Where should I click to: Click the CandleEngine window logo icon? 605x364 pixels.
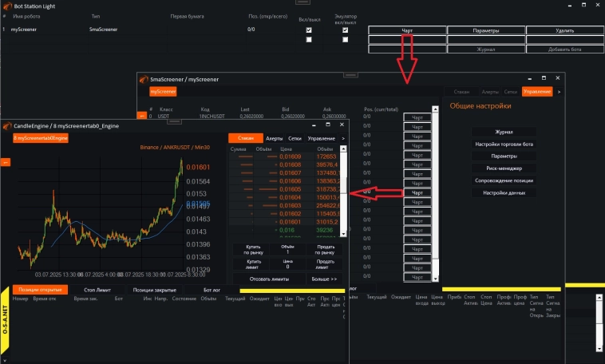(x=7, y=125)
